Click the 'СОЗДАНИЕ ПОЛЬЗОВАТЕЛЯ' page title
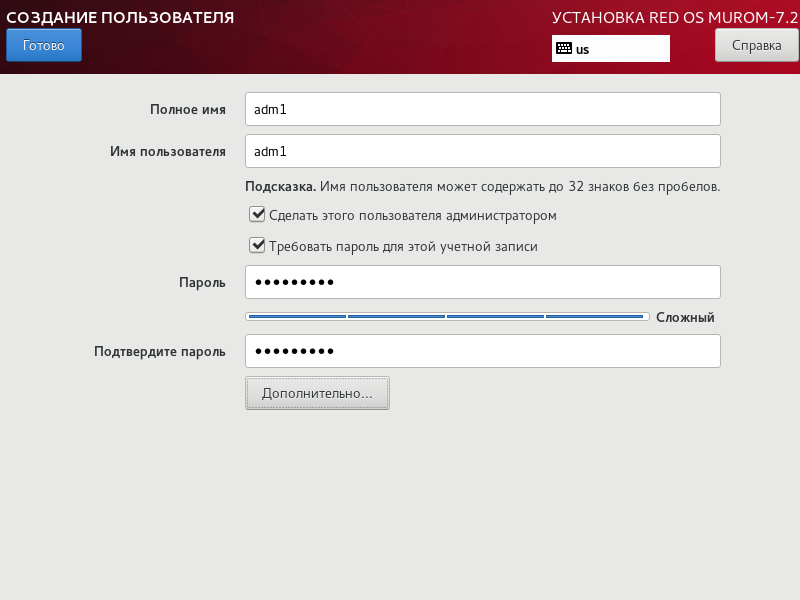This screenshot has width=800, height=600. click(120, 17)
